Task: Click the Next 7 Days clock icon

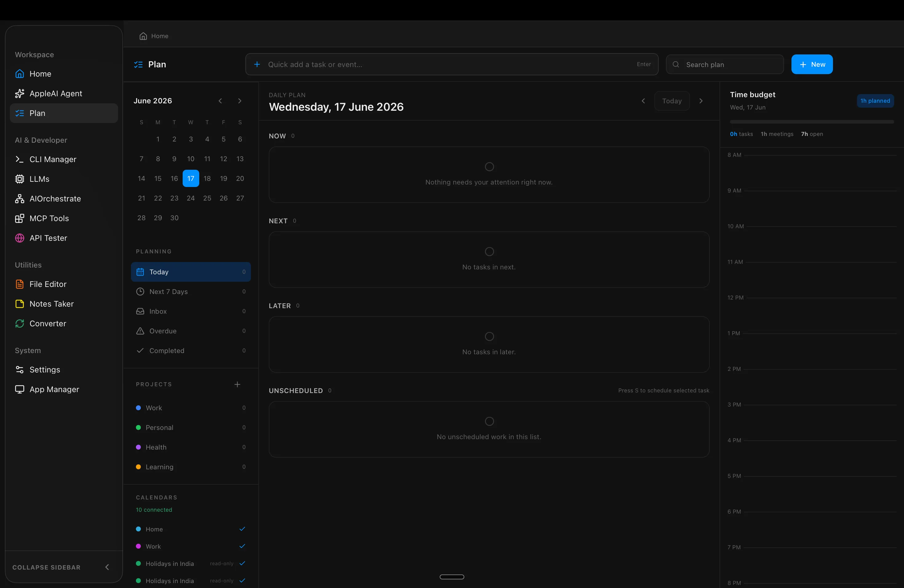Action: [140, 292]
